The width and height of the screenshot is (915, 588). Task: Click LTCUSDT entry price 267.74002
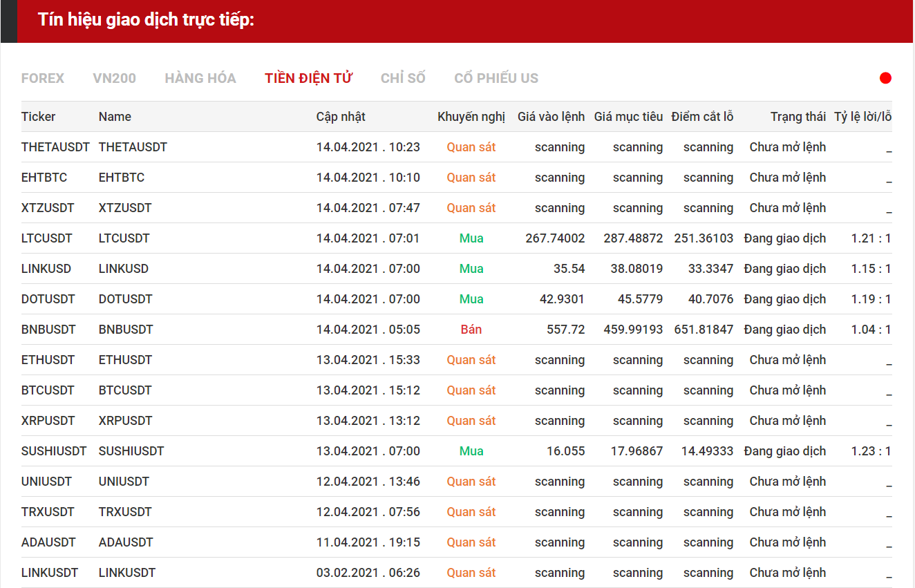coord(555,238)
